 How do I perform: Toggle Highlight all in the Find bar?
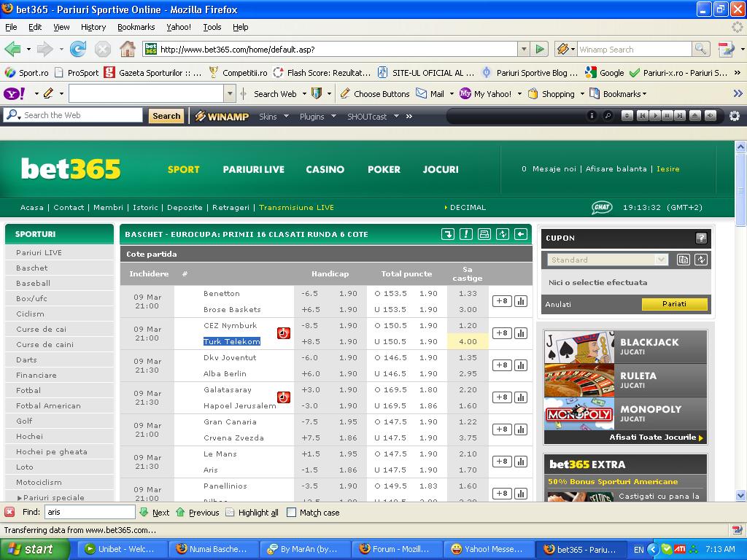[252, 513]
